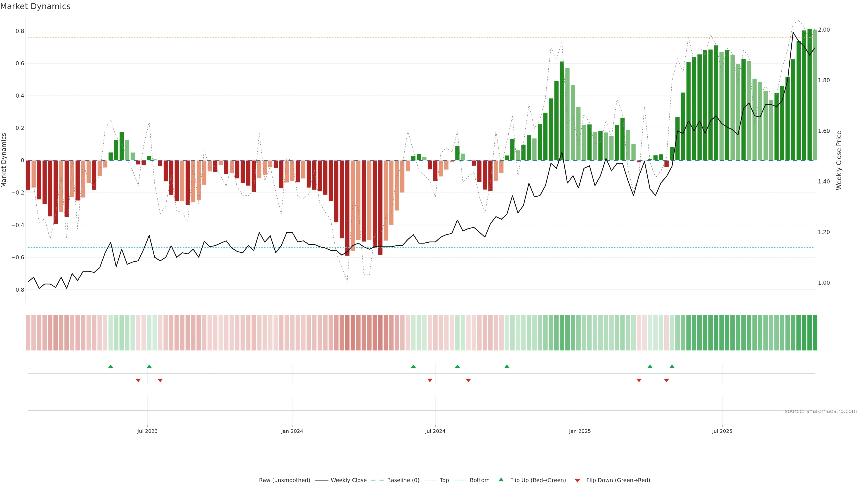Click the 2.00 Weekly Close Price axis tick
Screen dimensions: 868x488
[x=823, y=30]
